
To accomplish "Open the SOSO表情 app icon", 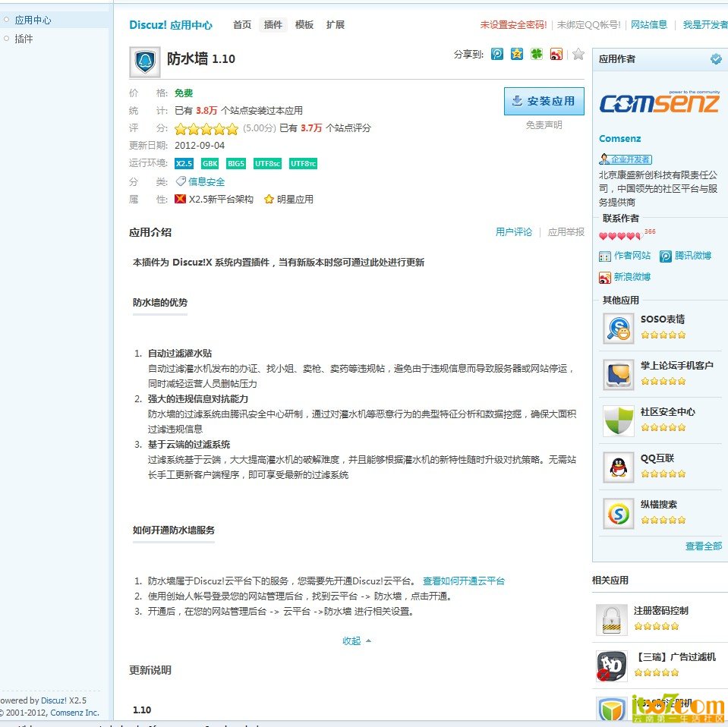I will tap(619, 329).
